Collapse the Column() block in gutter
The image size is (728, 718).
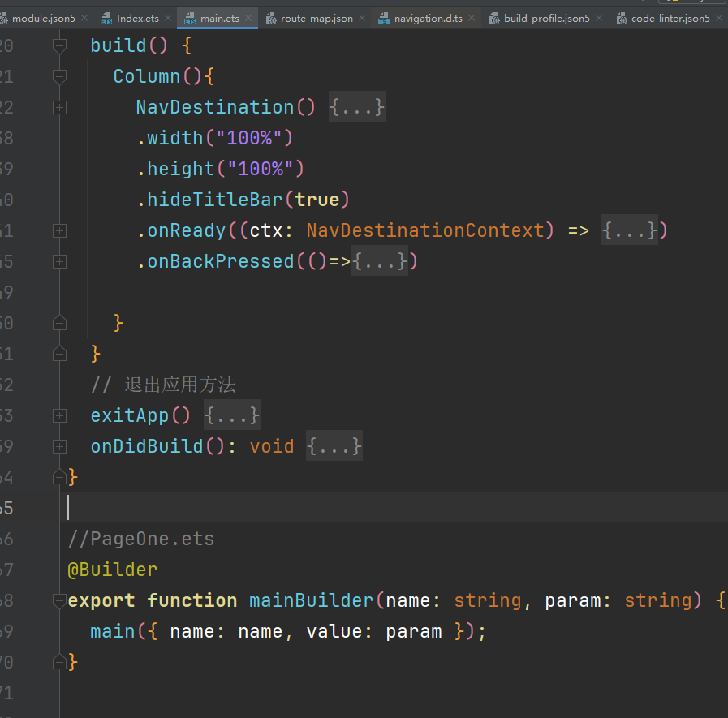59,77
